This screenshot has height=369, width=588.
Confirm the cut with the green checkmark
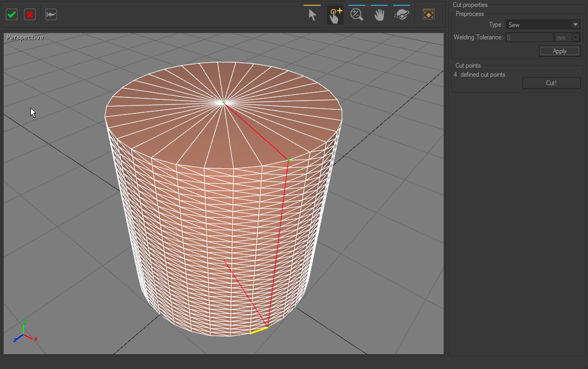coord(12,14)
